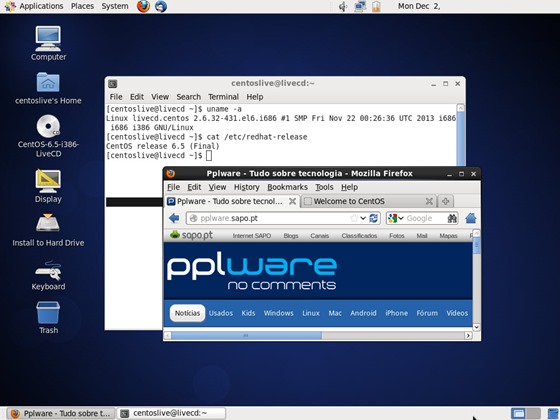
Task: Select the Ppleware - Tudo sobre tecnol... tab
Action: [232, 201]
